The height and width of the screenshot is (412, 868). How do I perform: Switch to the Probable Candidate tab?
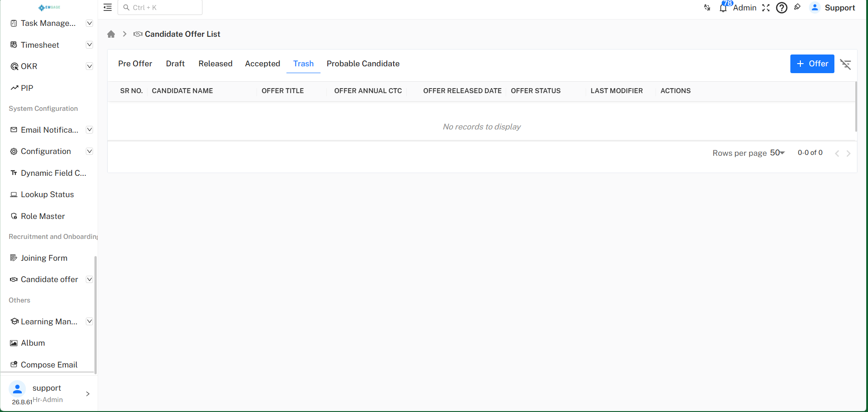363,64
